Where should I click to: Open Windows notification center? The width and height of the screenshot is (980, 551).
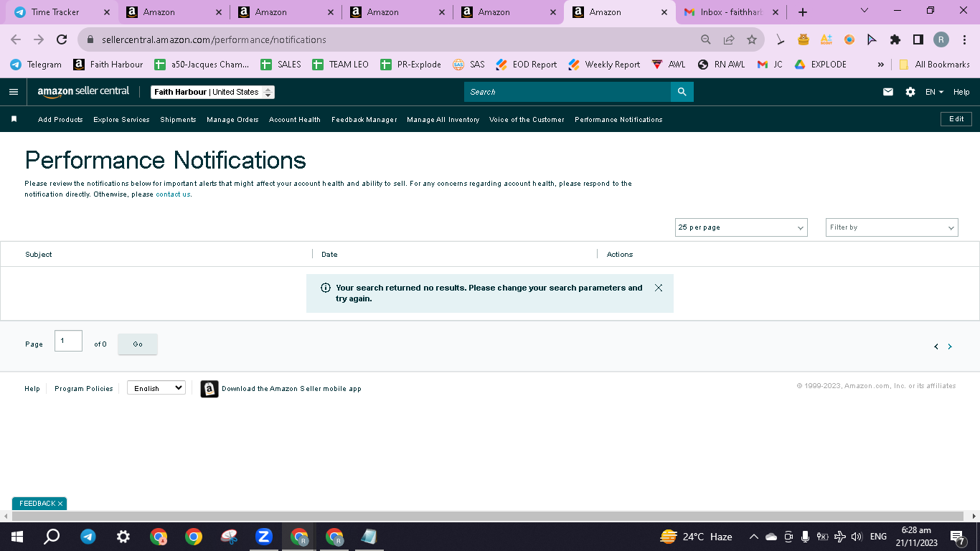pyautogui.click(x=957, y=537)
